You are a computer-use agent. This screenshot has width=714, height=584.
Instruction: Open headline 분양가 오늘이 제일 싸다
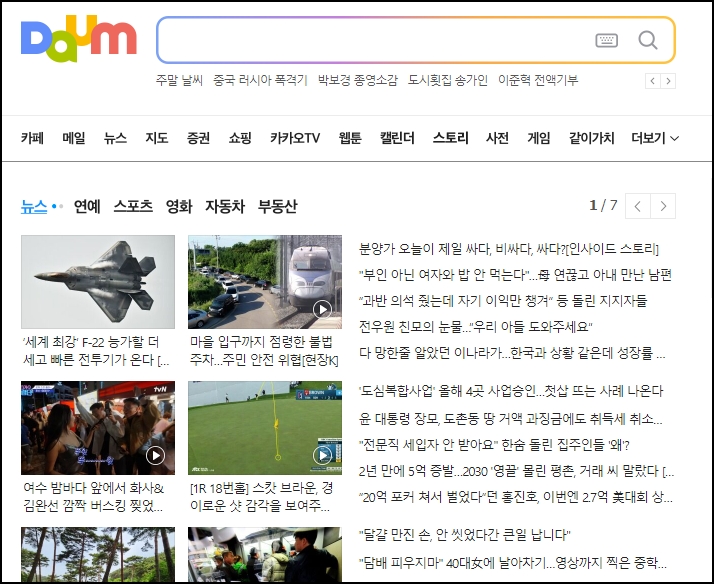509,249
